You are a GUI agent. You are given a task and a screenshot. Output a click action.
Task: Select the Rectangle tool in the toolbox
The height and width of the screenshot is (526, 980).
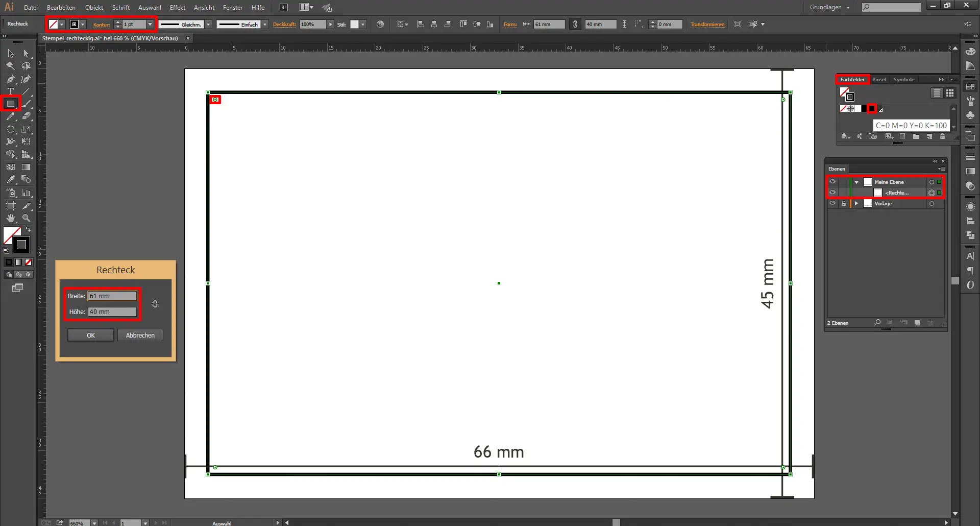pyautogui.click(x=10, y=104)
